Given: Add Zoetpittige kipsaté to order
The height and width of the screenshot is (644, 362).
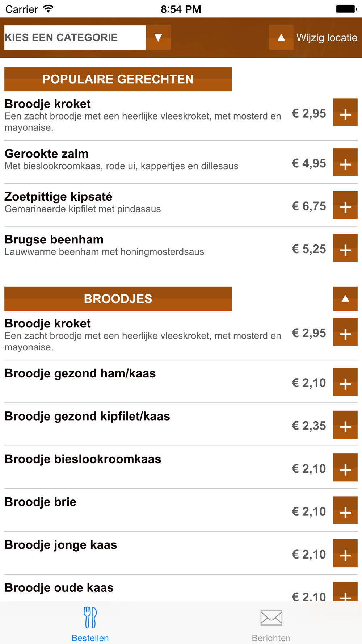Looking at the screenshot, I should click(x=345, y=205).
